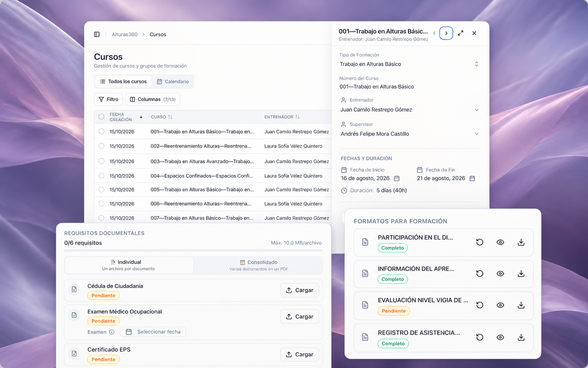Preview INFORMACIÓN DEL APRE... format

500,273
